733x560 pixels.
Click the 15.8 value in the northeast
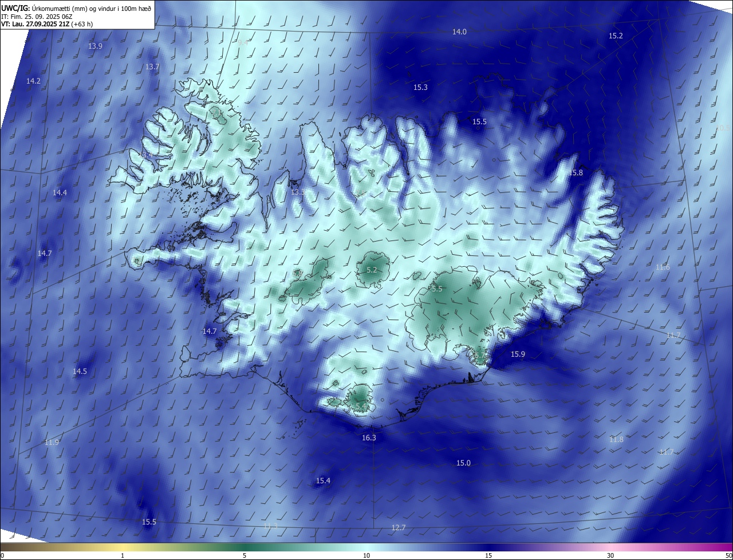point(576,173)
